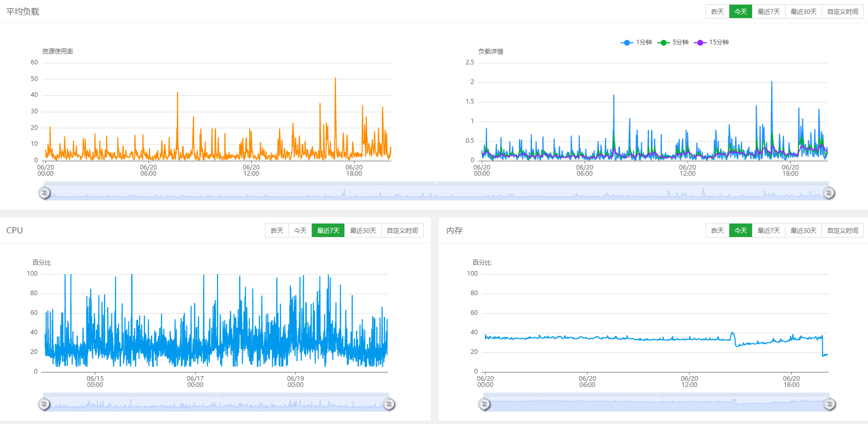Viewport: 868px width, 424px height.
Task: Grab the left zoom handle of 平均负载 slider
Action: 44,193
